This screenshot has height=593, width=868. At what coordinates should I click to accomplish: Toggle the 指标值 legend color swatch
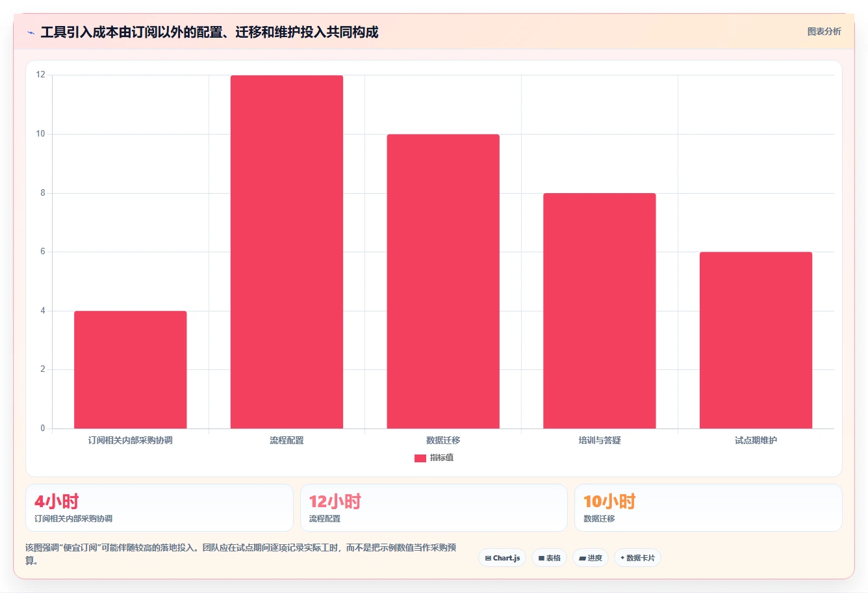point(420,458)
